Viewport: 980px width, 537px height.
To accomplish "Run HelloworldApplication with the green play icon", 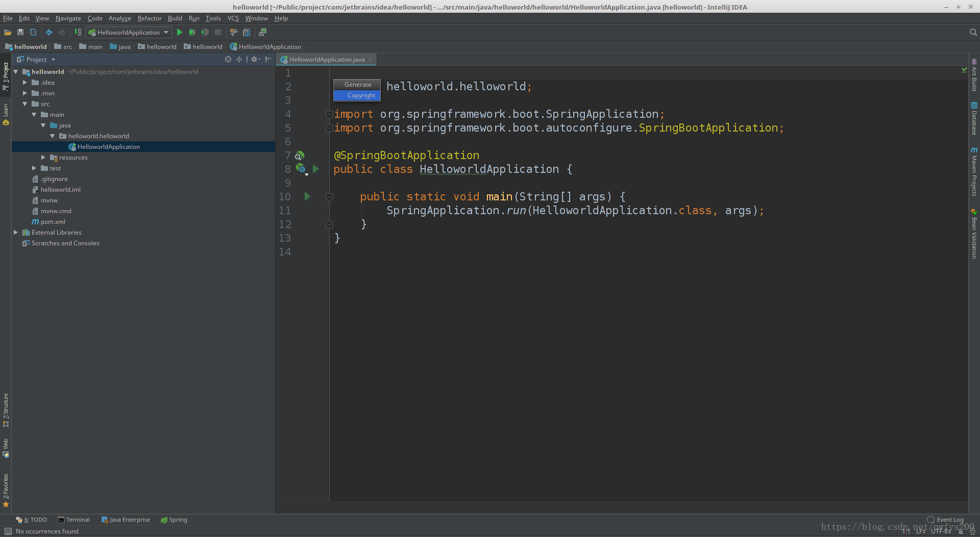I will point(180,32).
